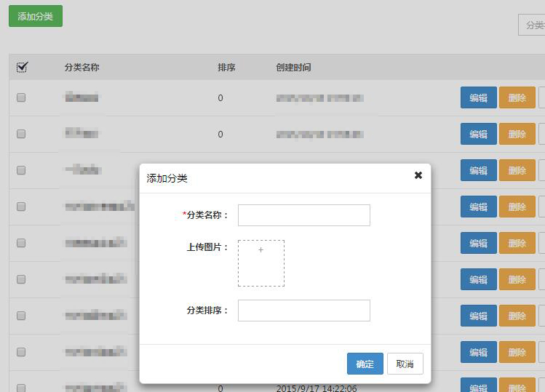This screenshot has height=392, width=545.
Task: Select the fifth row's checkbox
Action: pyautogui.click(x=21, y=243)
